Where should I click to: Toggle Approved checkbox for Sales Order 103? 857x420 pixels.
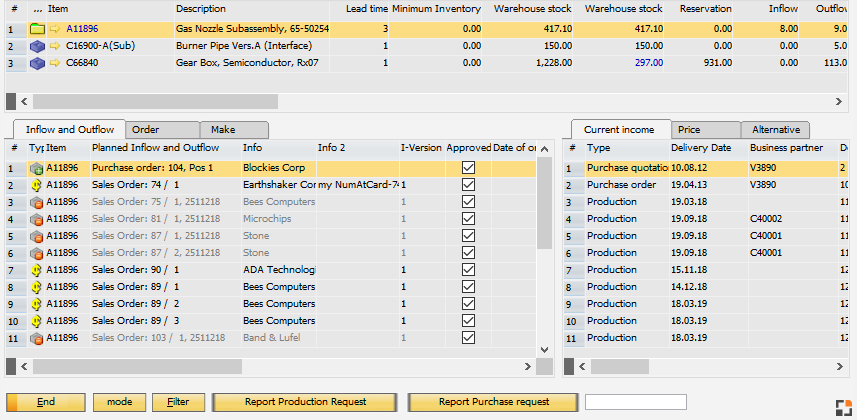point(468,338)
